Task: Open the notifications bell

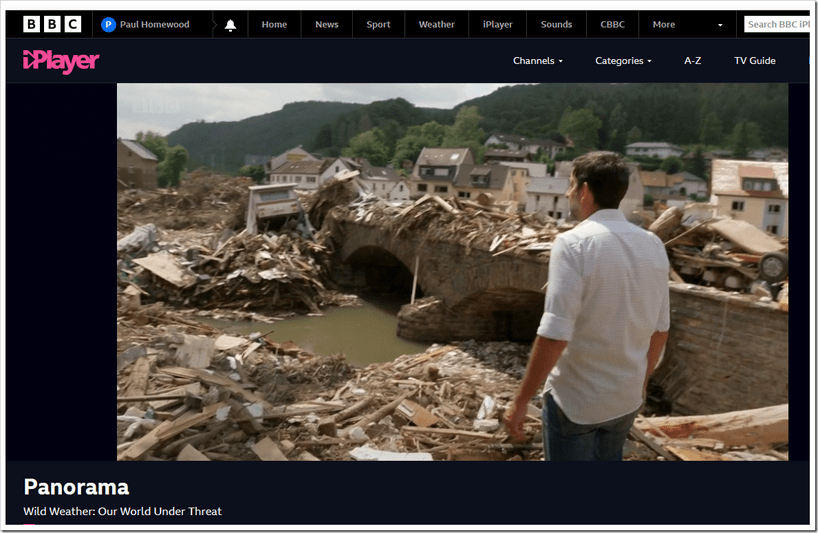Action: (230, 24)
